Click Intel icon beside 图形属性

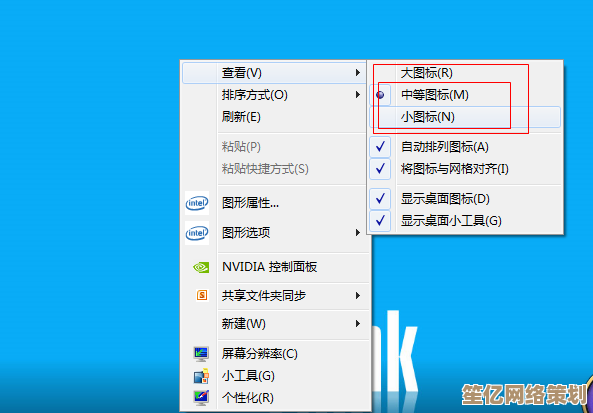(197, 203)
